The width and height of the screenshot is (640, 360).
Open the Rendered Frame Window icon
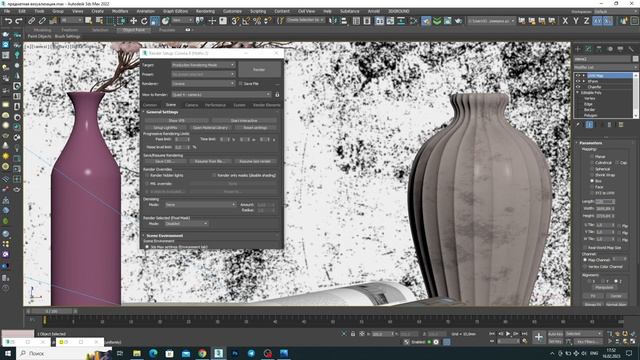tap(448, 21)
